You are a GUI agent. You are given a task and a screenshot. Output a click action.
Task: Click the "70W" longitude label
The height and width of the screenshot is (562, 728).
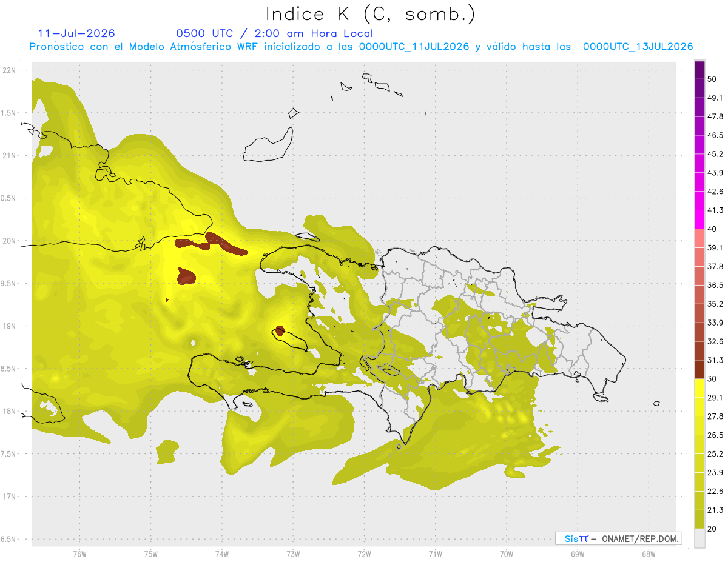coord(507,554)
